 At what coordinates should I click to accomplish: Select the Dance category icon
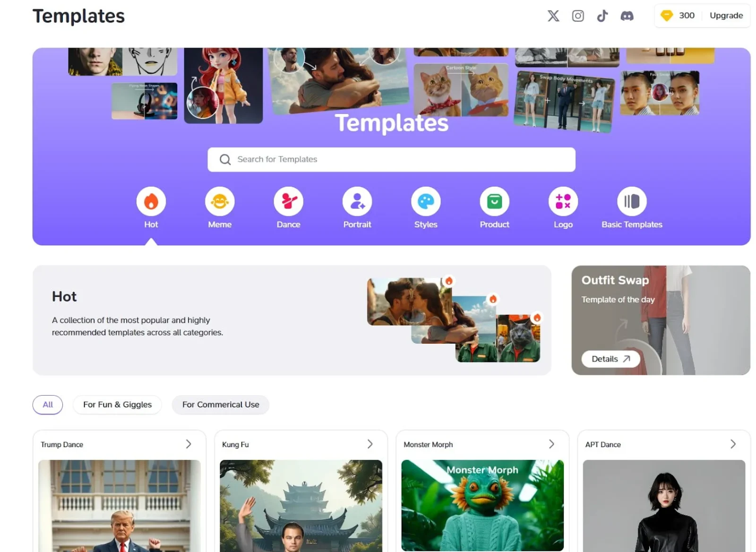point(288,202)
